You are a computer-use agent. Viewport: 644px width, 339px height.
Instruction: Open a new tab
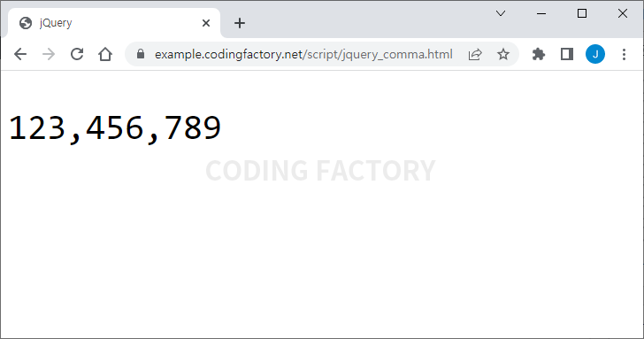[x=240, y=23]
